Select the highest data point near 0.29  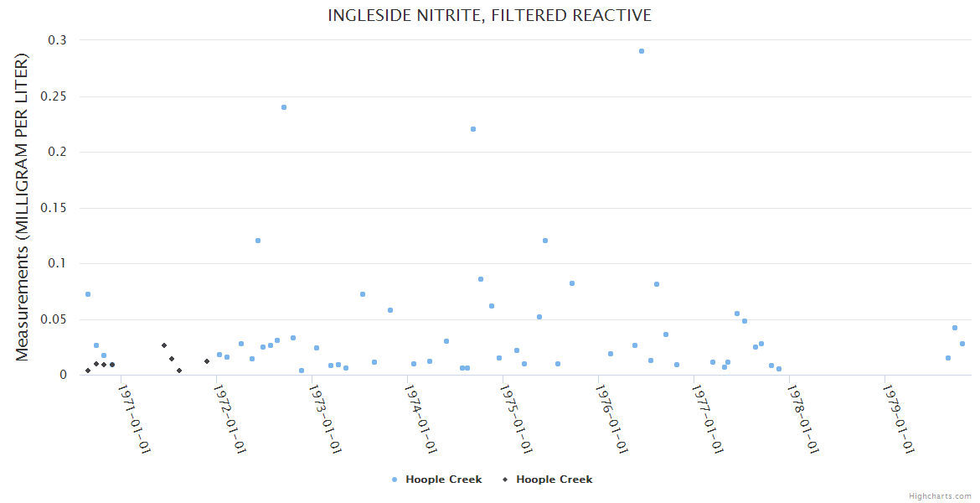tap(642, 51)
